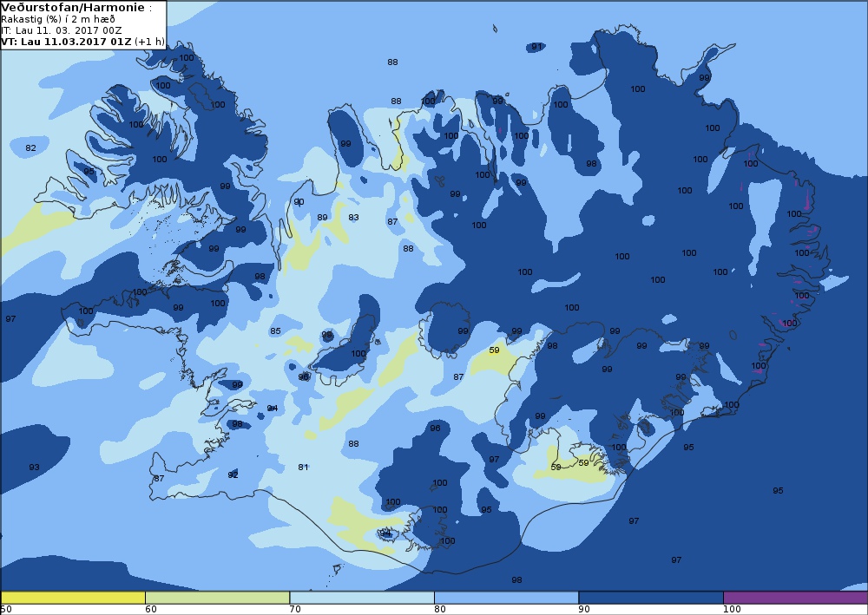
Task: Click the purple above-100 legend swatch
Action: (x=795, y=598)
